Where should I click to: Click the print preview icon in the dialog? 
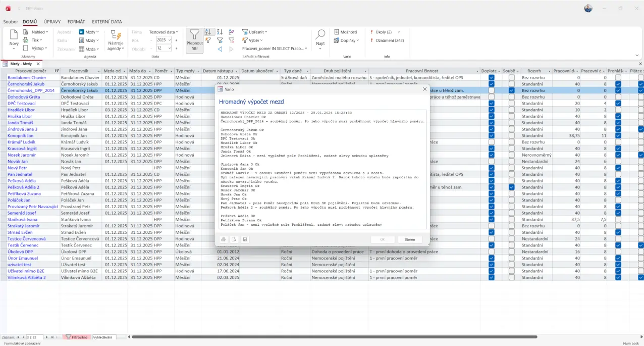click(x=234, y=239)
